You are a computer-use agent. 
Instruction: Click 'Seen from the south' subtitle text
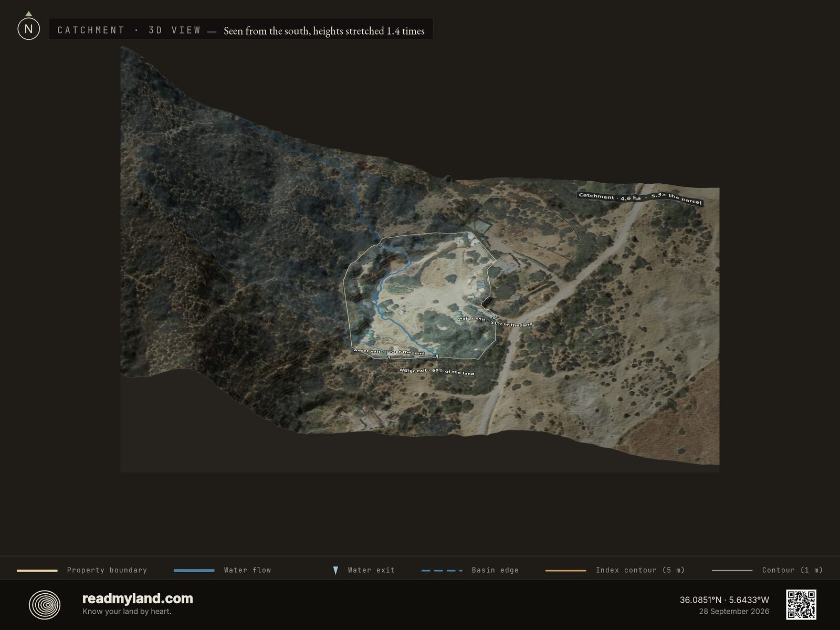[x=267, y=31]
